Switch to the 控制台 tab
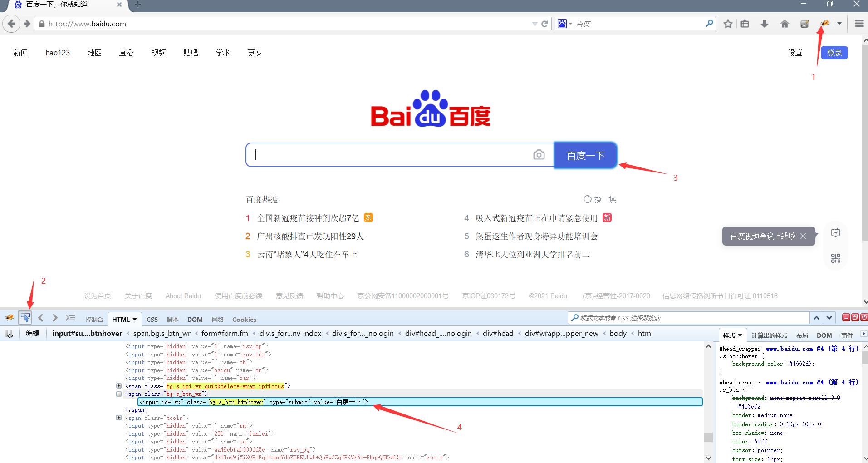This screenshot has height=463, width=868. pos(94,320)
